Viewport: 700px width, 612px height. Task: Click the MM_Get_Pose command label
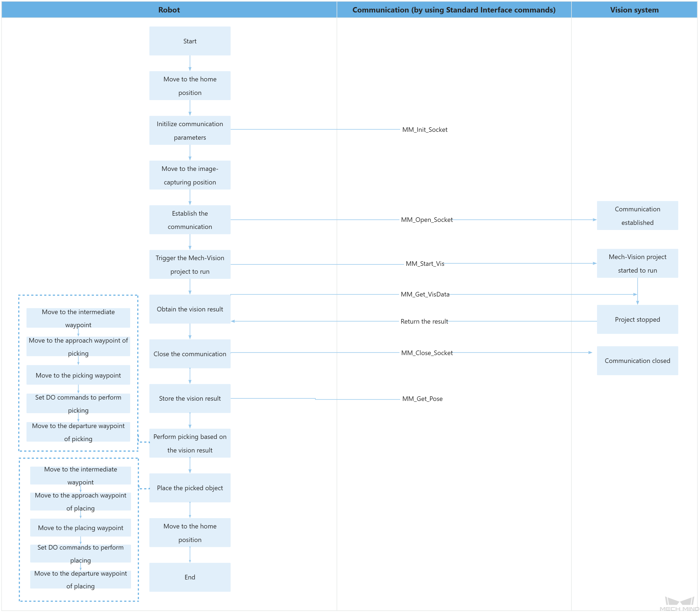tap(422, 399)
